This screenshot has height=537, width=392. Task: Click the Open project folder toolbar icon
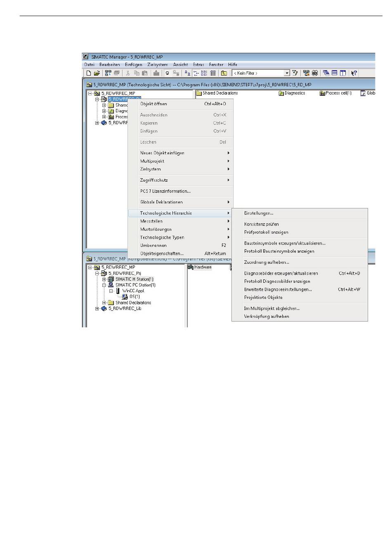[x=97, y=73]
